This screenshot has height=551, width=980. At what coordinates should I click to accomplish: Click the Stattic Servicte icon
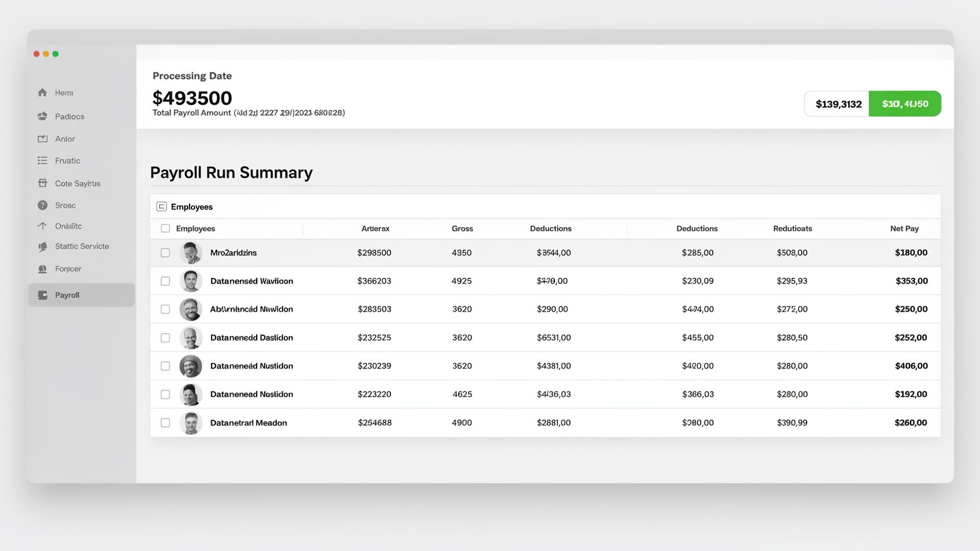[42, 247]
